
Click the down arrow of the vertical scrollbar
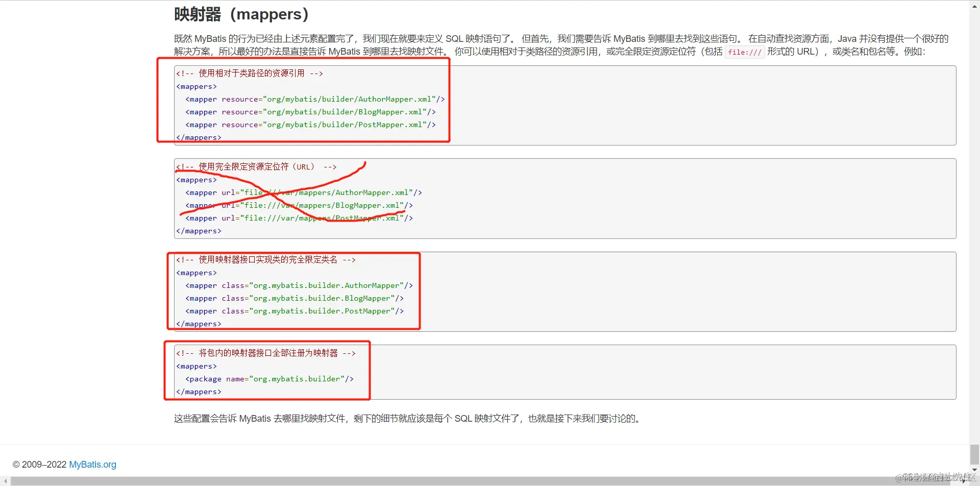[974, 470]
